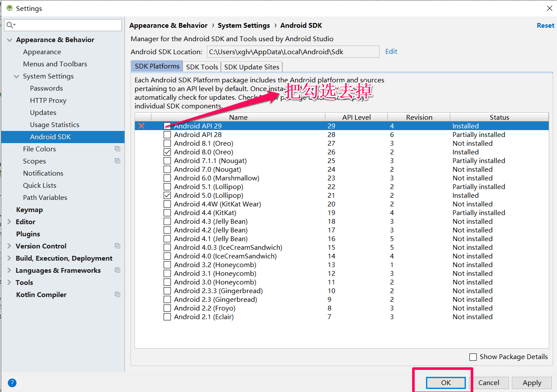Image resolution: width=557 pixels, height=392 pixels.
Task: Uncheck Android 5.0 (Lollipop) checkbox
Action: (x=167, y=196)
